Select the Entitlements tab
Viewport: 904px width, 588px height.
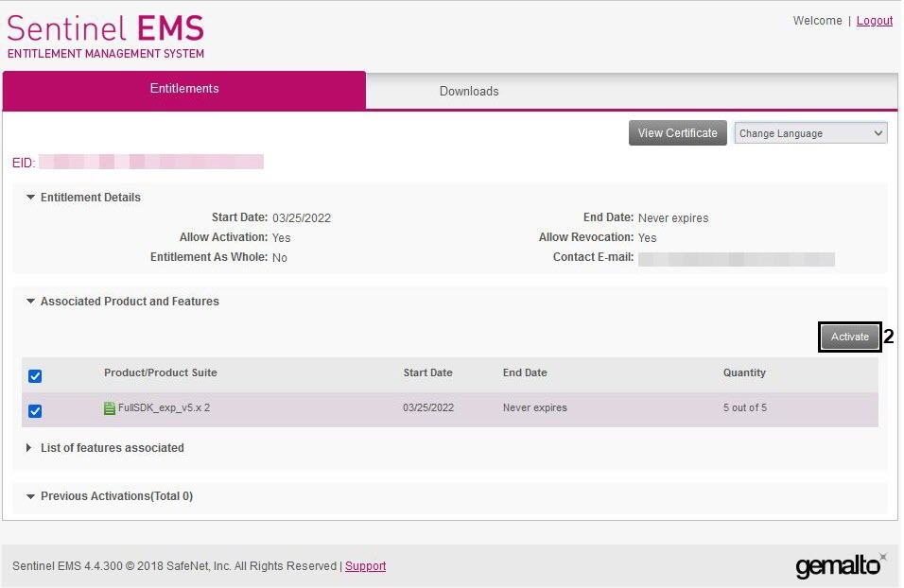pyautogui.click(x=184, y=90)
